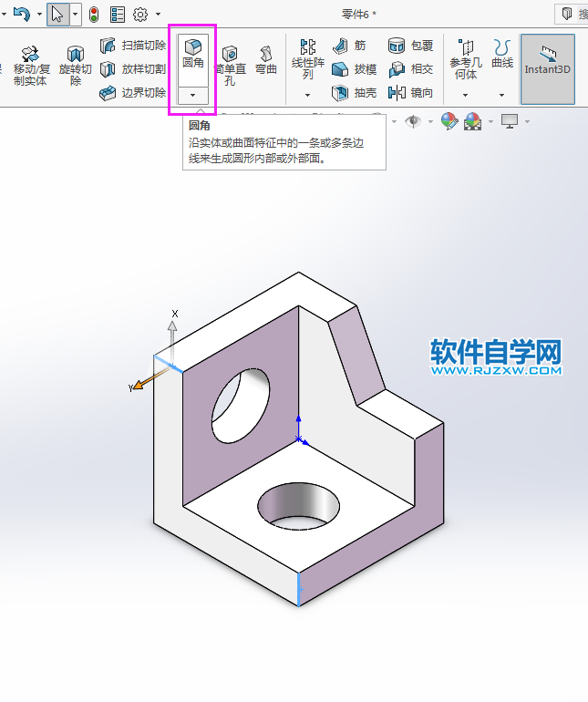588x702 pixels.
Task: Expand the Fillet (圆角) dropdown arrow
Action: click(x=193, y=96)
